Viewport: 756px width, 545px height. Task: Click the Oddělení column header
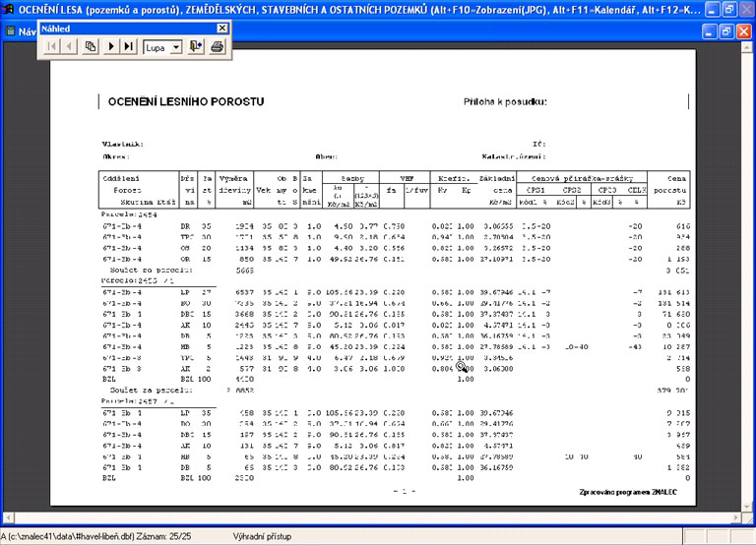(x=121, y=178)
